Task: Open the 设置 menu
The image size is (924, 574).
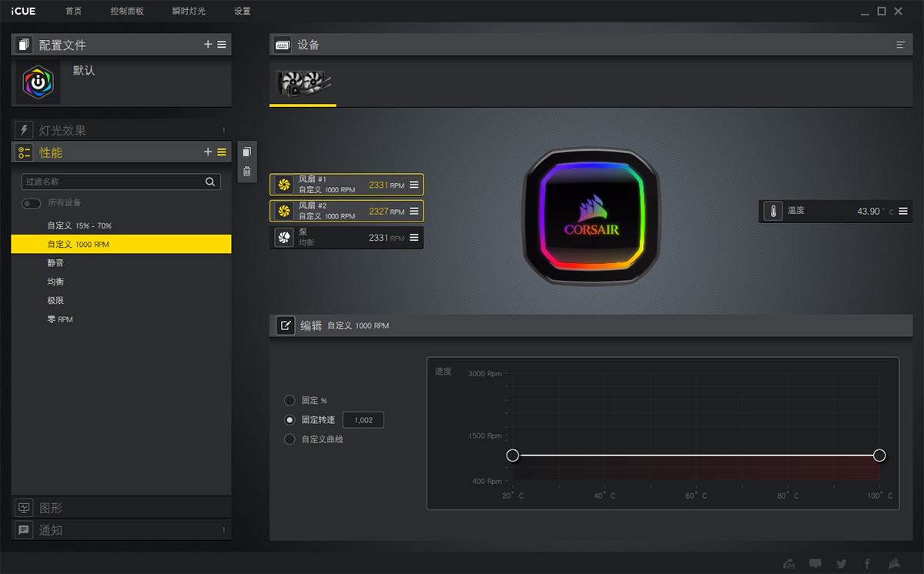Action: pyautogui.click(x=243, y=12)
